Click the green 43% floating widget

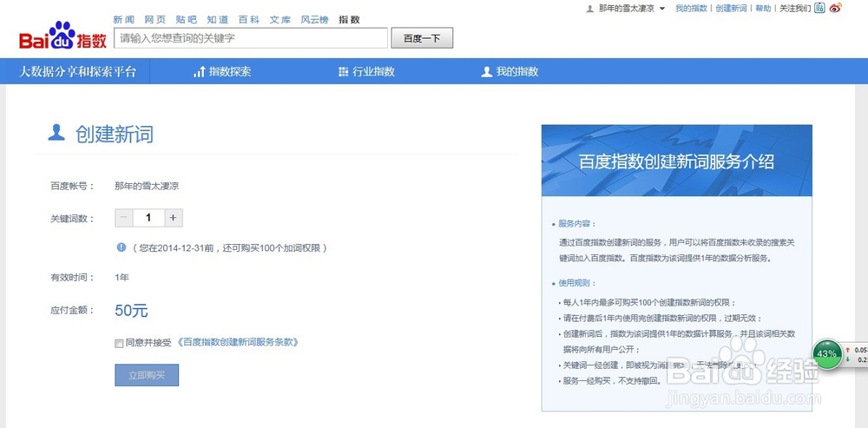tap(826, 353)
